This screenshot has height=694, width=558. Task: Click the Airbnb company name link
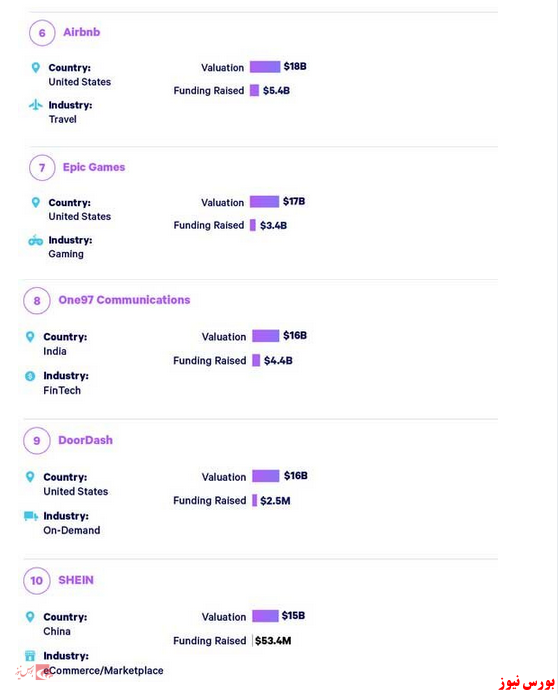pos(81,32)
